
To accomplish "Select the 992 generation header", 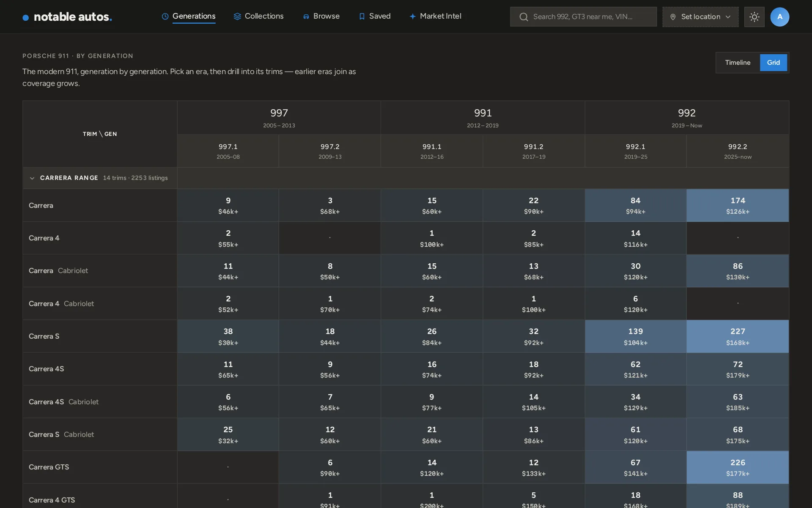I will (x=687, y=118).
